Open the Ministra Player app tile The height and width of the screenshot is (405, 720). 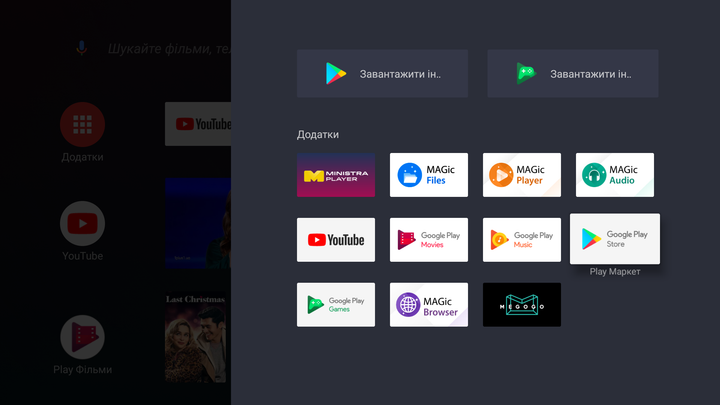tap(336, 175)
